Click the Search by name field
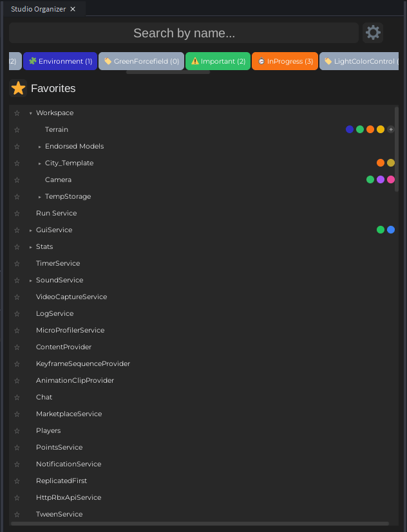 click(184, 33)
